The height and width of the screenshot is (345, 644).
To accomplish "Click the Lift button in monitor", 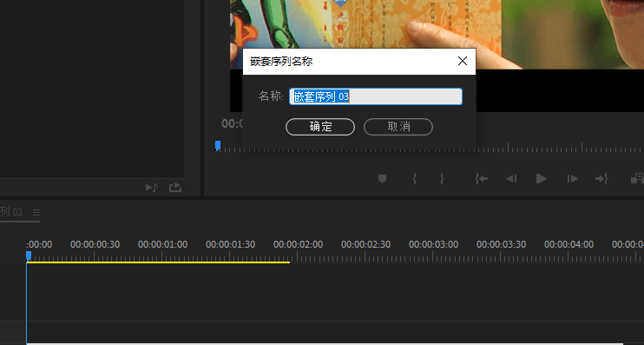I will tap(637, 178).
